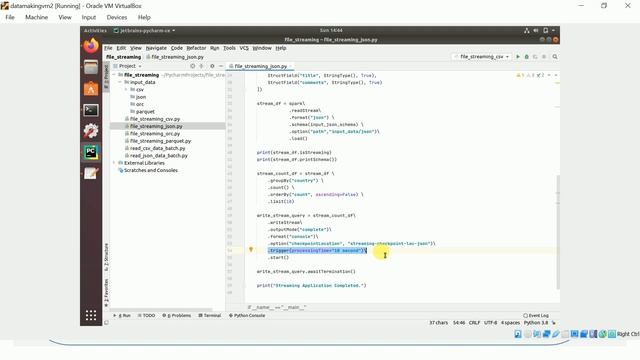Expand External Libraries node
This screenshot has height=360, width=640.
coord(115,163)
